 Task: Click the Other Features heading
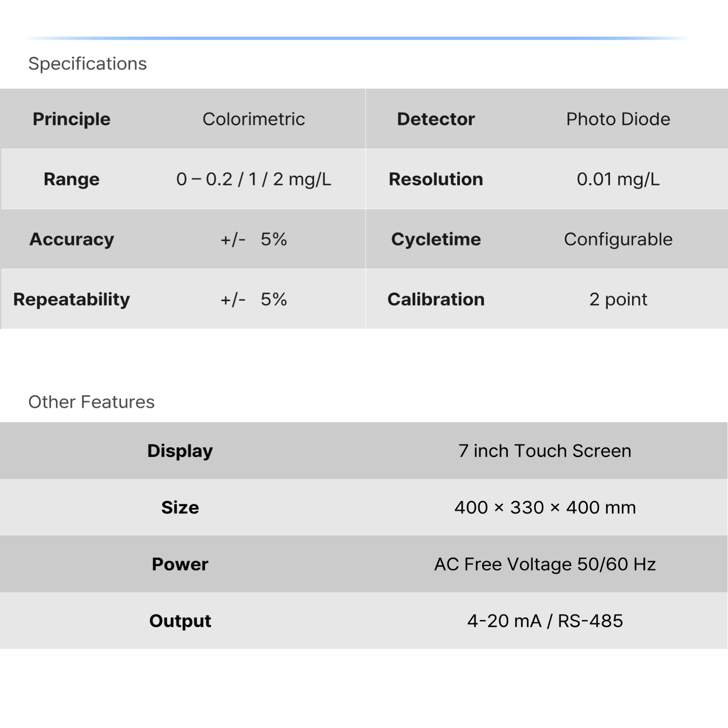pos(91,402)
